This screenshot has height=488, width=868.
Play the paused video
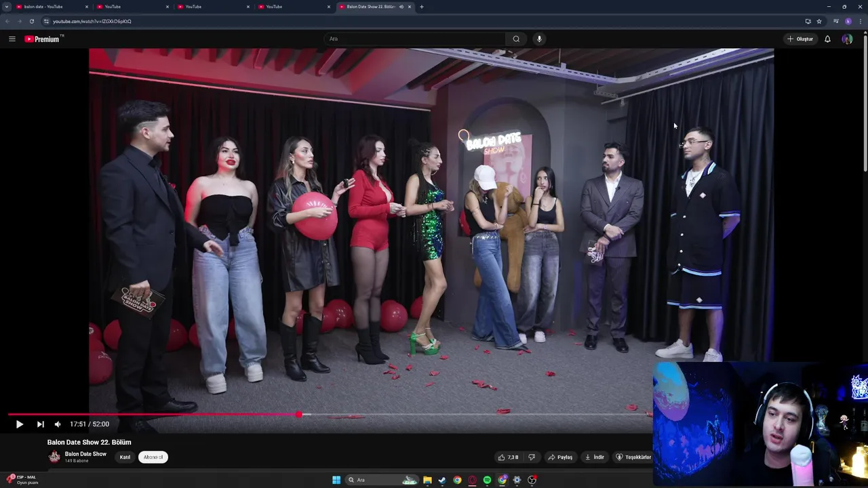tap(19, 424)
